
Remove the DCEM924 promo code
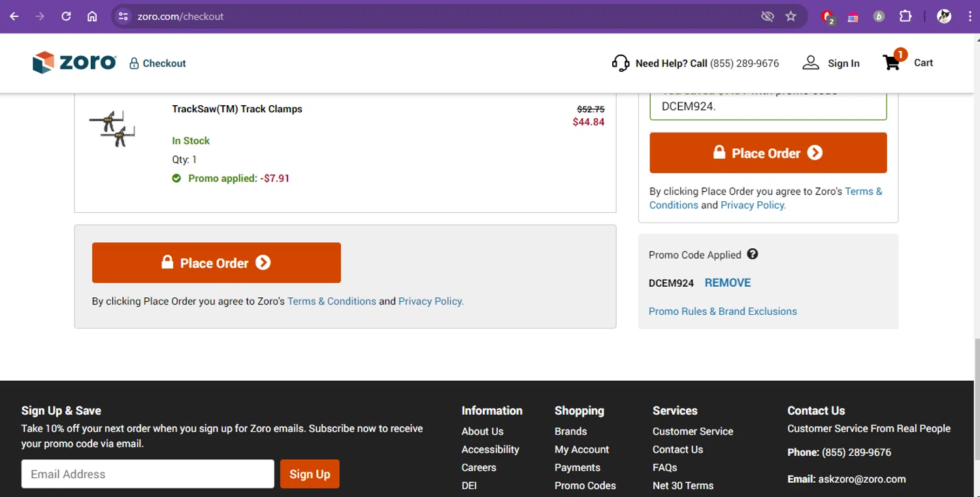[x=727, y=283]
